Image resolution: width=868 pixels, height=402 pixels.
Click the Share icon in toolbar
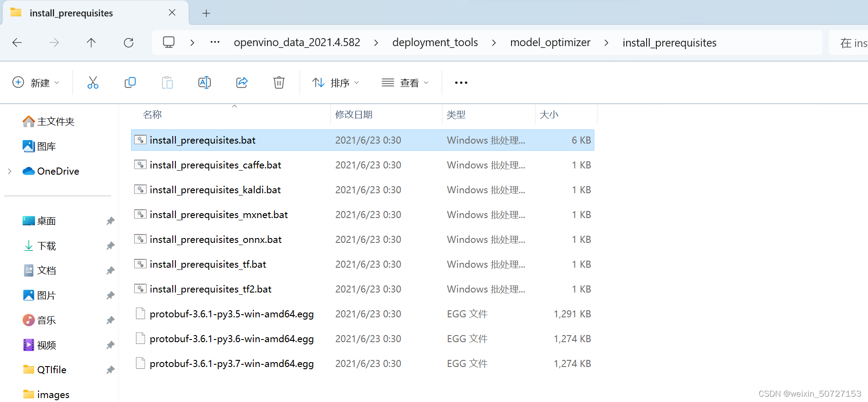point(242,82)
